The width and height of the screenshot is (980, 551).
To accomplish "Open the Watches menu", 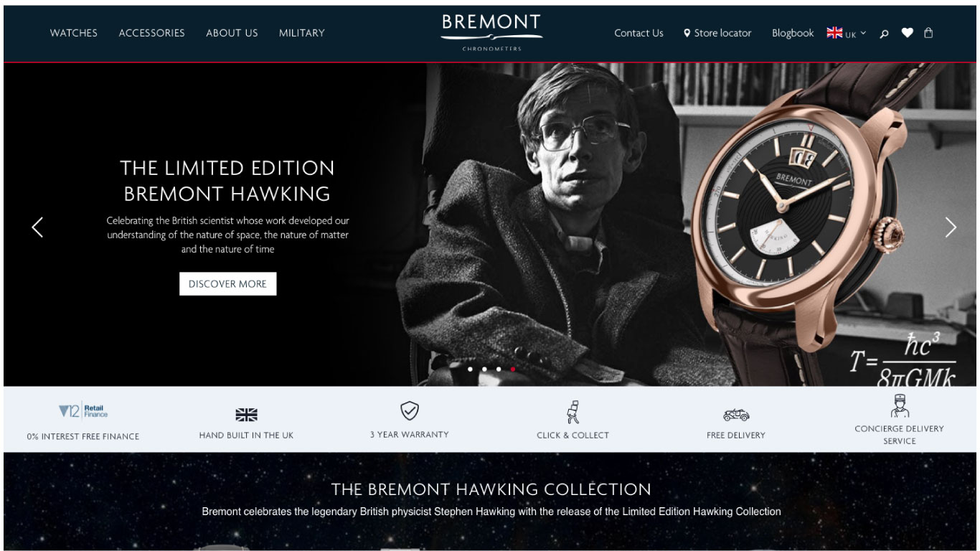I will [x=74, y=33].
